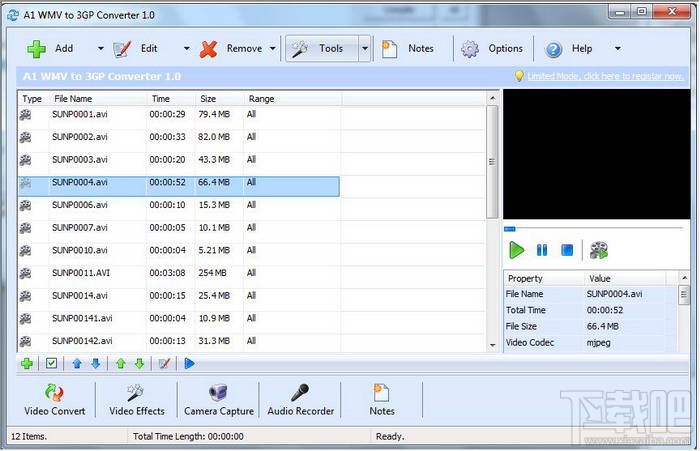Click the green up arrow icon

(121, 364)
